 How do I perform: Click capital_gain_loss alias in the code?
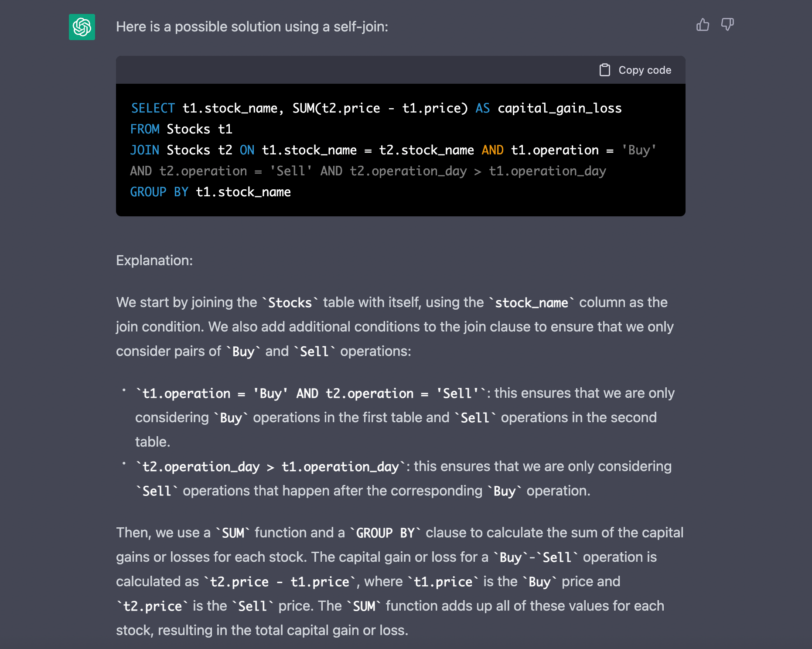(560, 108)
